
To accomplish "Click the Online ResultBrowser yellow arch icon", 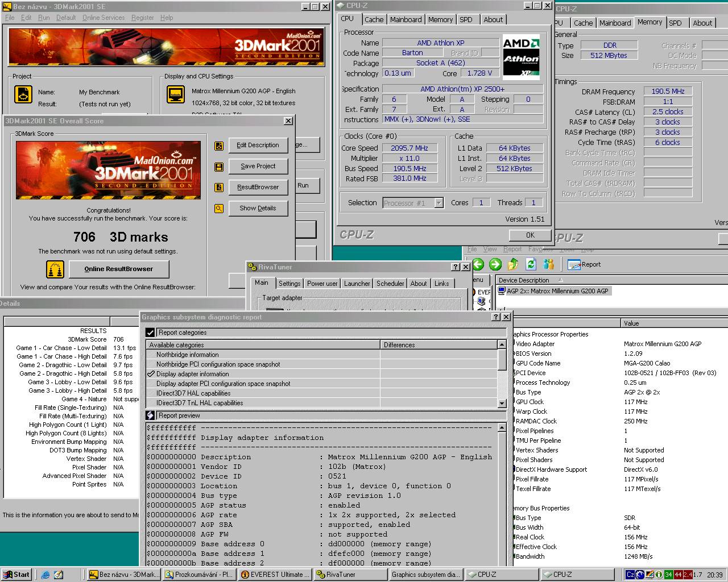I will (x=55, y=269).
